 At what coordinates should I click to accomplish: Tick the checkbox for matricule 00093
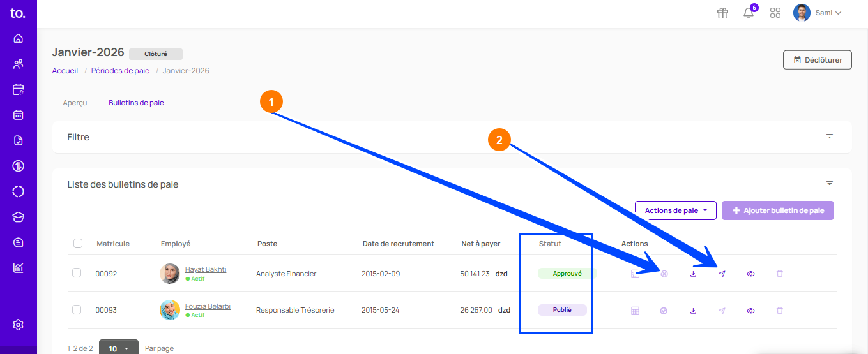(x=77, y=310)
